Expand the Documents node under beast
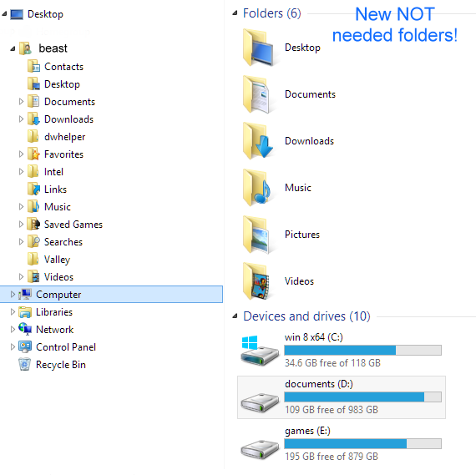476x475 pixels. click(x=21, y=101)
